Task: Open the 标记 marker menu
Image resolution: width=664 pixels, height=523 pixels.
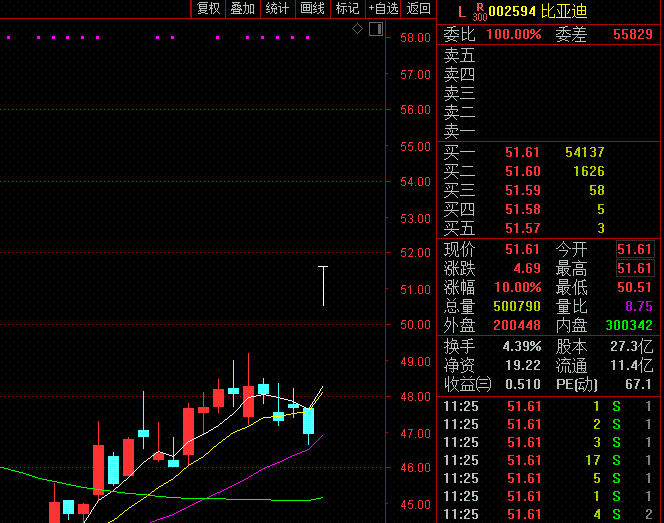Action: pos(347,8)
